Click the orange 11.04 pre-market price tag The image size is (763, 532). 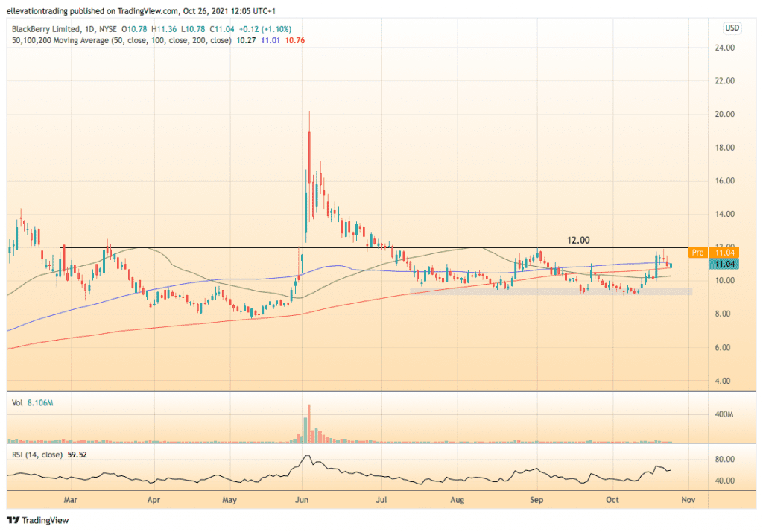click(724, 252)
